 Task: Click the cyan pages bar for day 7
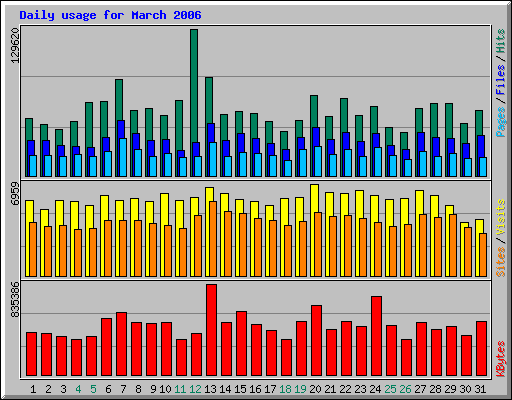tap(123, 157)
